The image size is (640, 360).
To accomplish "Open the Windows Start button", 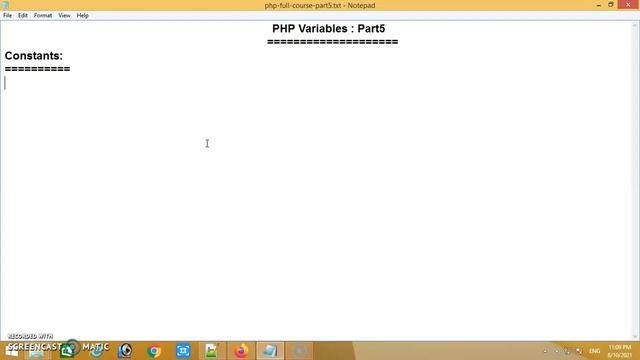I will (x=11, y=351).
